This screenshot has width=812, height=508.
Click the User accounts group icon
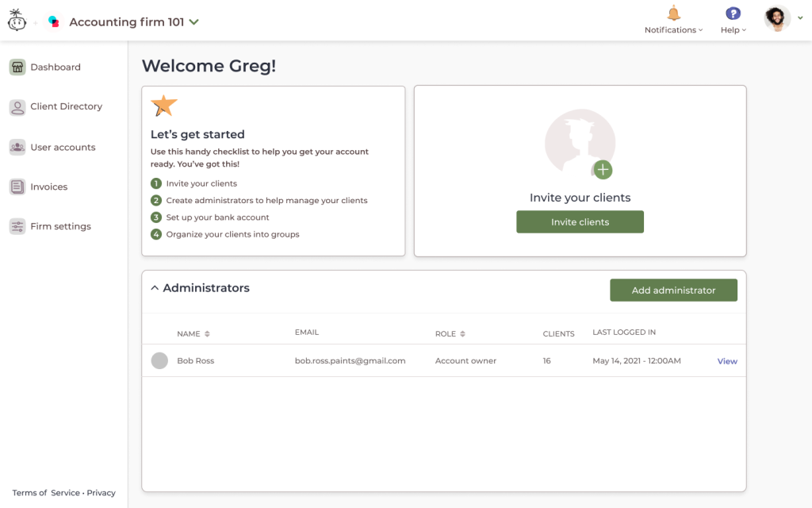[17, 148]
